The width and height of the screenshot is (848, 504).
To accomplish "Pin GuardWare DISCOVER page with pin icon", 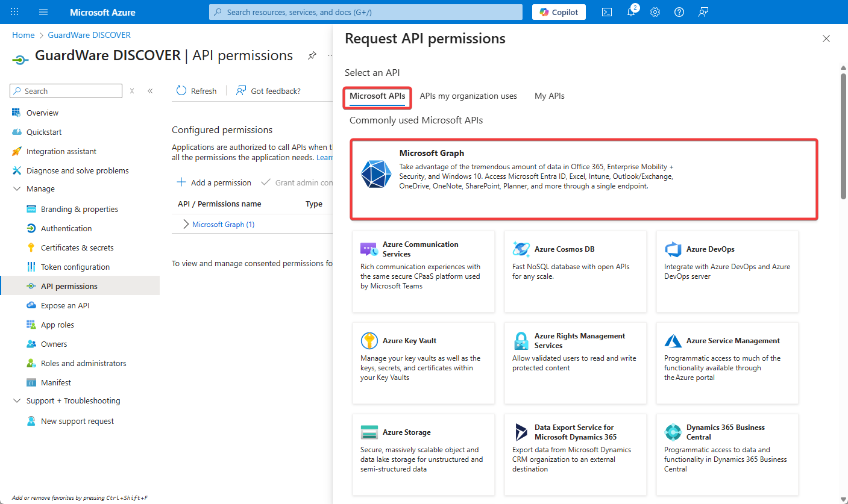I will coord(312,55).
